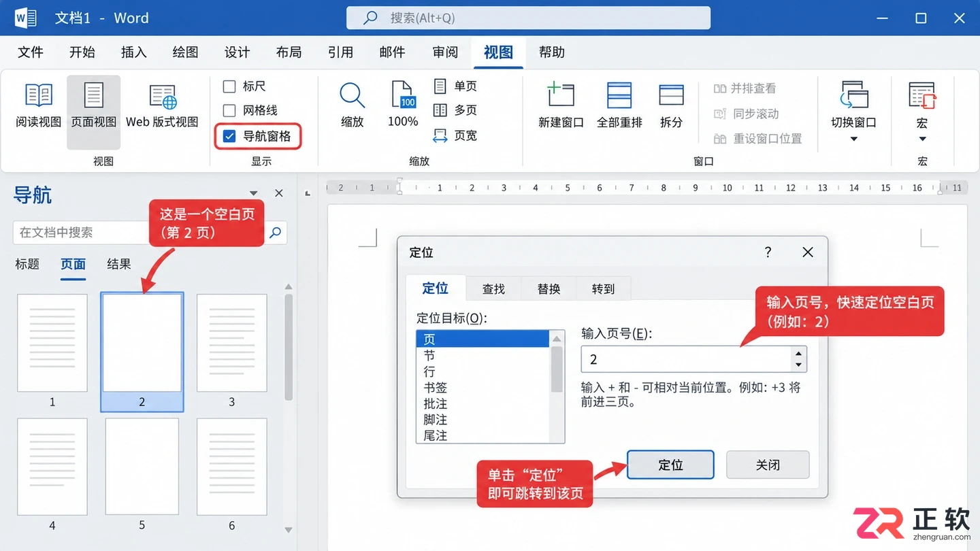Open the 文件 menu tab
Viewport: 980px width, 551px height.
click(x=31, y=52)
